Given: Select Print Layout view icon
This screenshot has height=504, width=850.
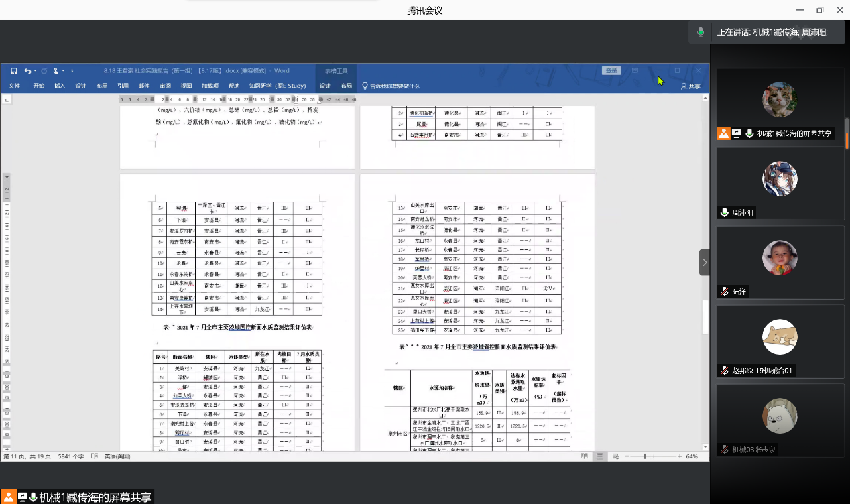Looking at the screenshot, I should tap(600, 456).
